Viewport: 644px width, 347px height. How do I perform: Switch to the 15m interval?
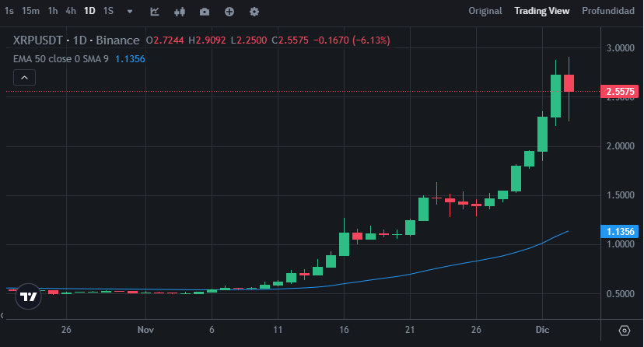point(31,11)
